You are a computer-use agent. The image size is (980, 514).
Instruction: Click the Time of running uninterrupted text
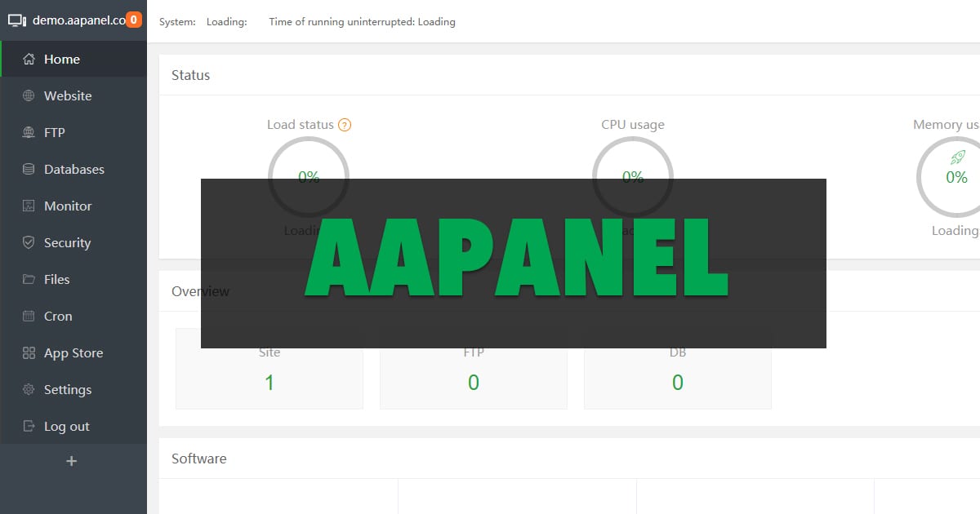(363, 22)
